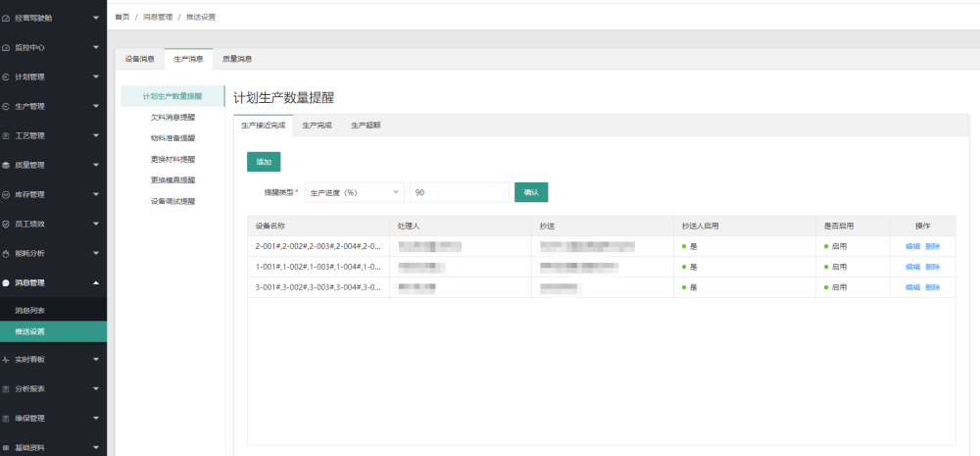The height and width of the screenshot is (456, 980).
Task: Switch to the 质量消息 tab
Action: pyautogui.click(x=237, y=59)
